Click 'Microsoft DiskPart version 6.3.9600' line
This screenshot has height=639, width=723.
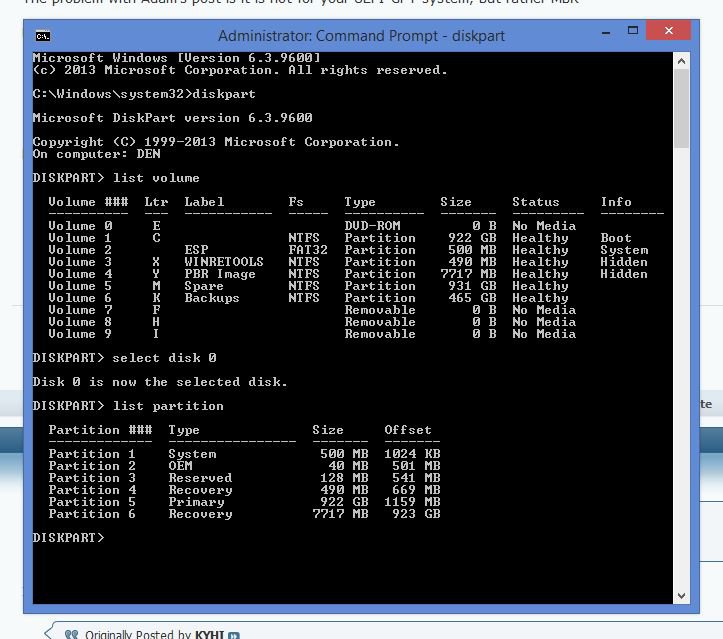pyautogui.click(x=172, y=118)
